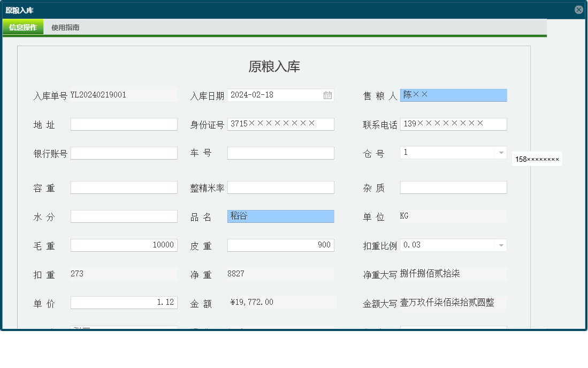
Task: Select the 银行账号 input box
Action: (x=124, y=153)
